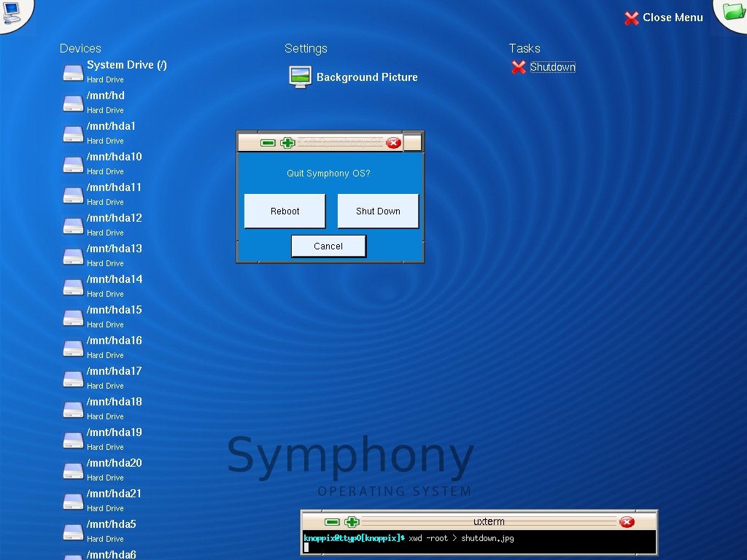Select the /mnt/hda1 label text

point(111,126)
